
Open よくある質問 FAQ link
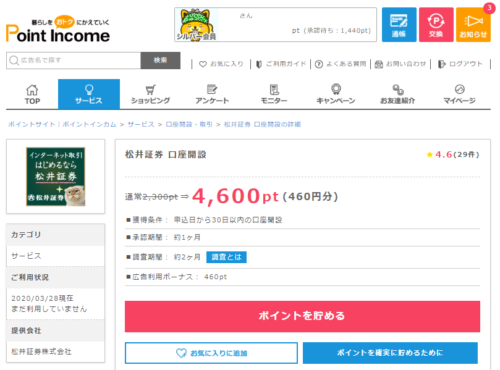pos(340,64)
